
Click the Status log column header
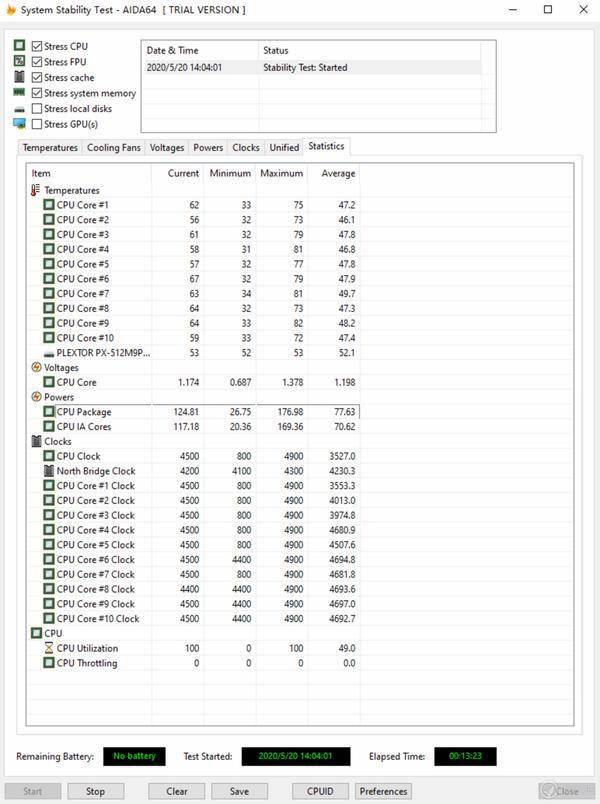(x=370, y=50)
